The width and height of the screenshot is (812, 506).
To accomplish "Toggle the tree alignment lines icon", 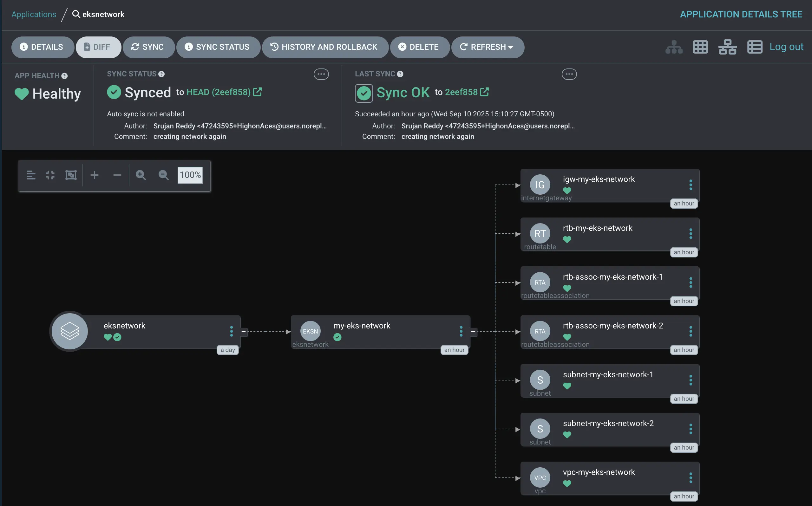I will click(x=31, y=175).
